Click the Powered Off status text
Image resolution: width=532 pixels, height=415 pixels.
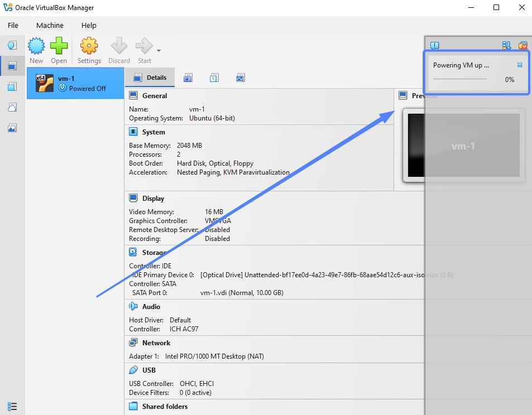(x=88, y=89)
